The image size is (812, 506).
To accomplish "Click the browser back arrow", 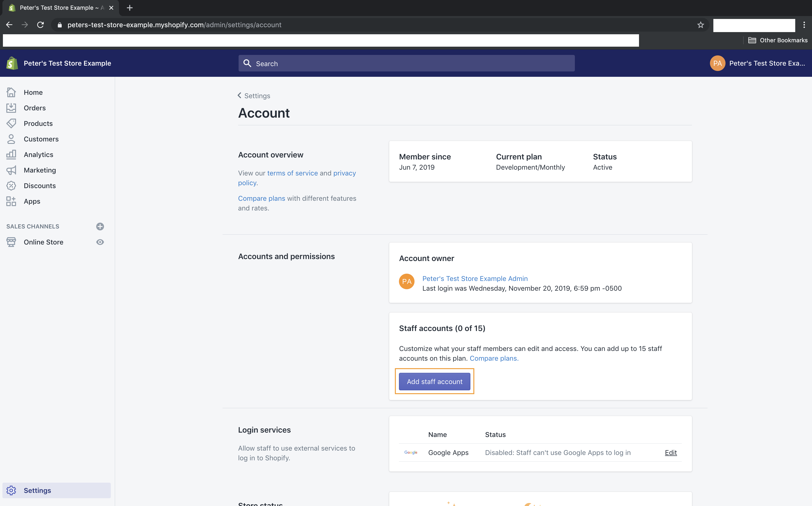I will pyautogui.click(x=9, y=25).
